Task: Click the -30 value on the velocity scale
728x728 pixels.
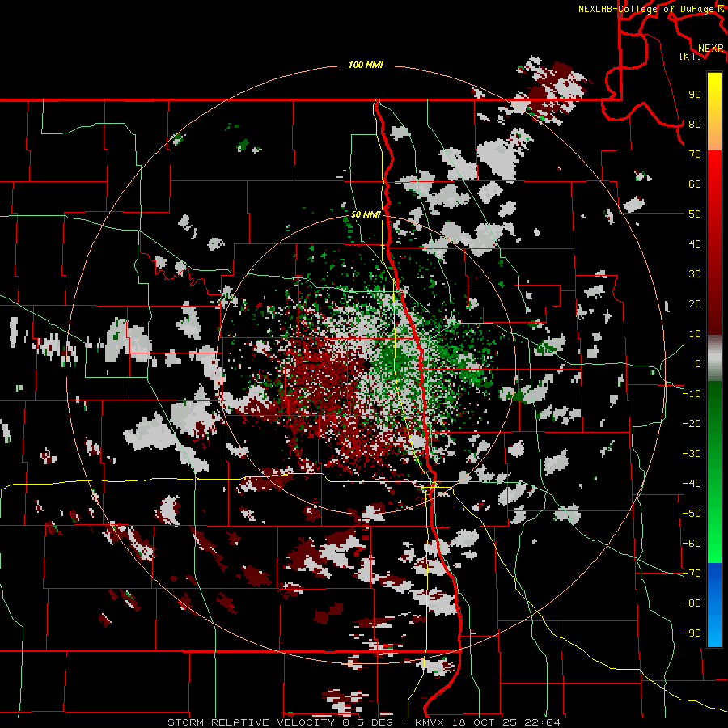Action: (692, 454)
